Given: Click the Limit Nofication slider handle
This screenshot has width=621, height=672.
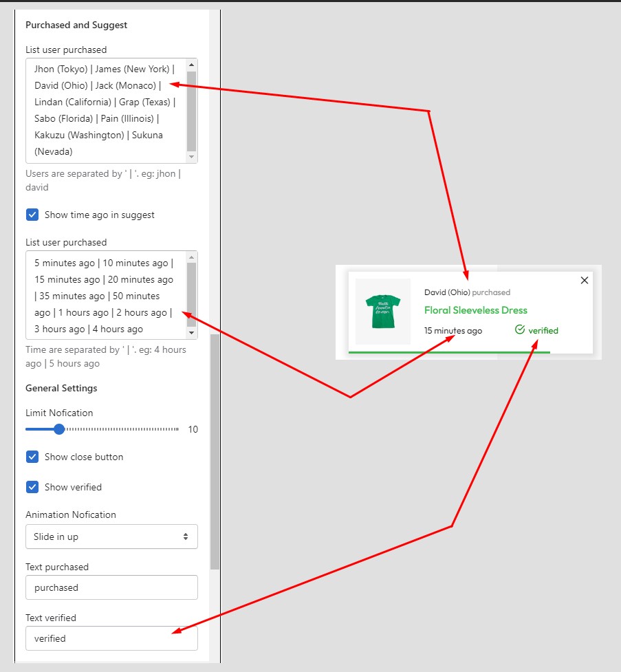Looking at the screenshot, I should pos(59,429).
